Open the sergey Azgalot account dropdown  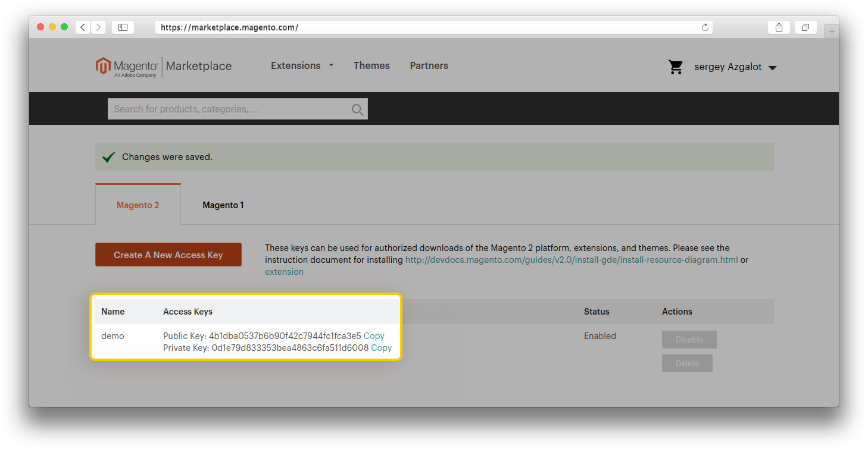pyautogui.click(x=735, y=67)
